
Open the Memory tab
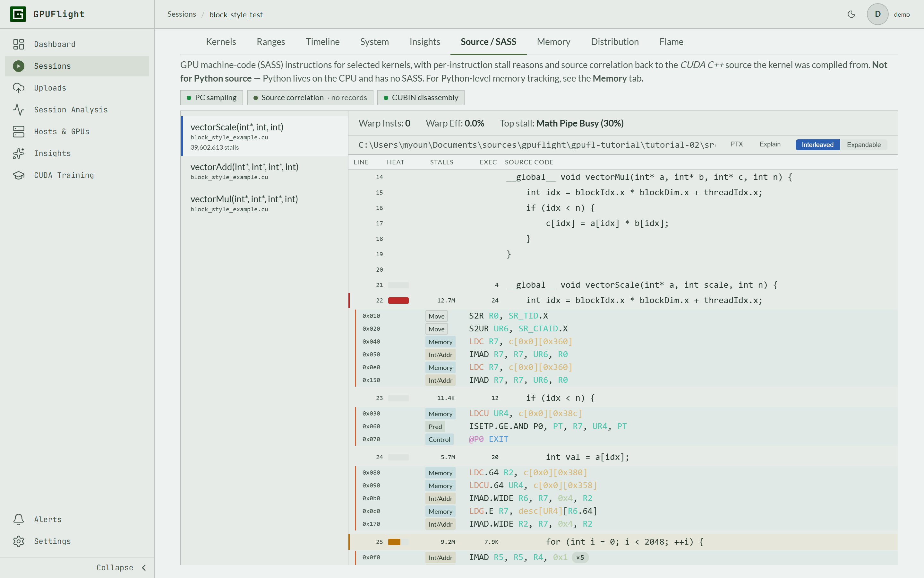[553, 42]
